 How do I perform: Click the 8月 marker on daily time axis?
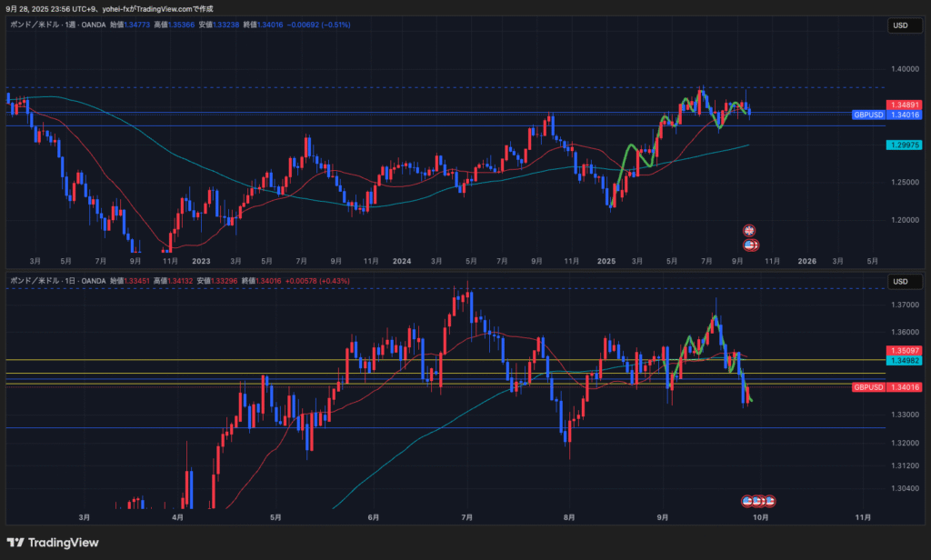pos(569,517)
